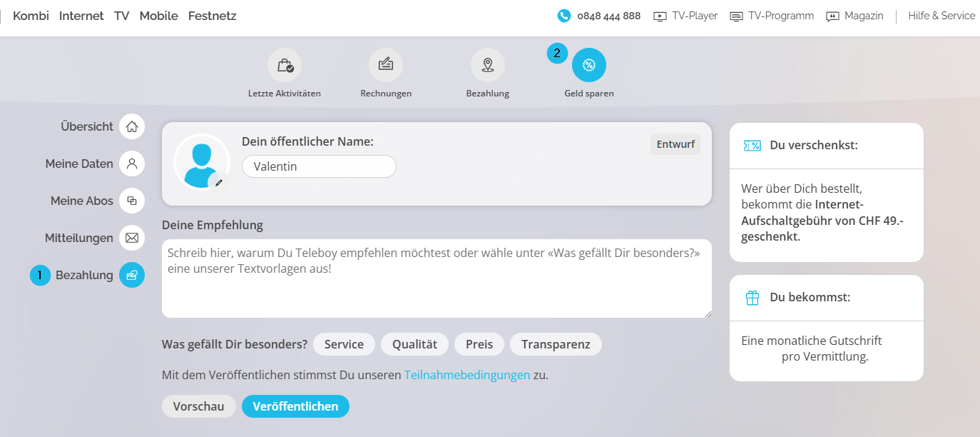The width and height of the screenshot is (980, 437).
Task: Click the phone number 0848 444 888
Action: point(608,16)
